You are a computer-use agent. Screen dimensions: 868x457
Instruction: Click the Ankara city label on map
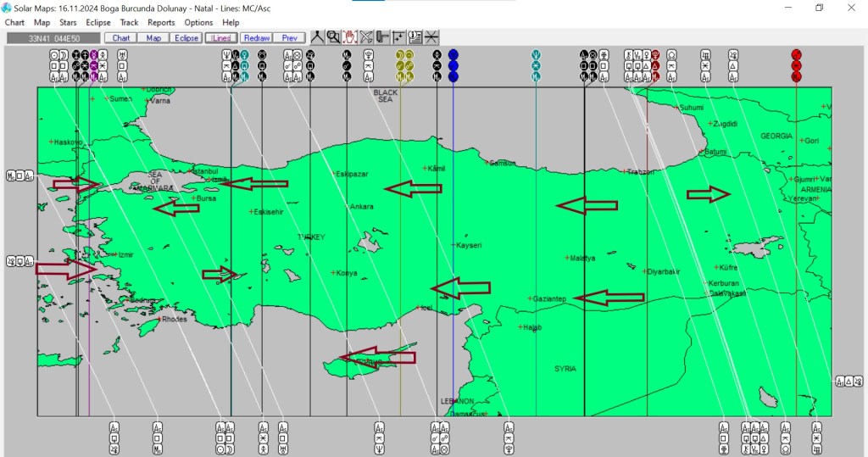coord(361,206)
